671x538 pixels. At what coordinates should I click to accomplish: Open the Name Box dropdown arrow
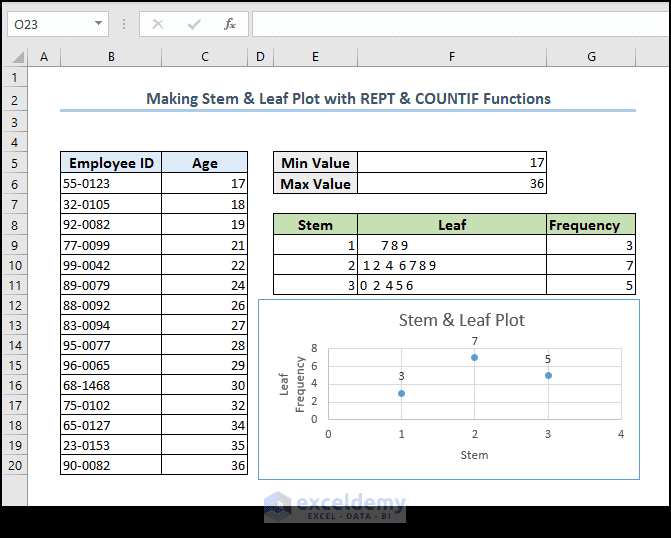(98, 24)
